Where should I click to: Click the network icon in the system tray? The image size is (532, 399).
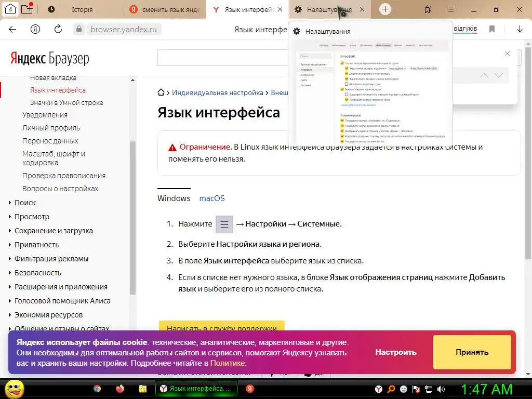coord(429,389)
